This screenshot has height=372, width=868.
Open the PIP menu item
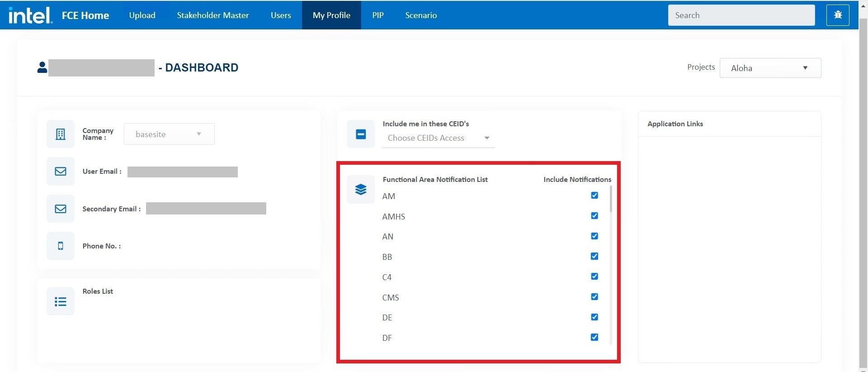click(377, 15)
